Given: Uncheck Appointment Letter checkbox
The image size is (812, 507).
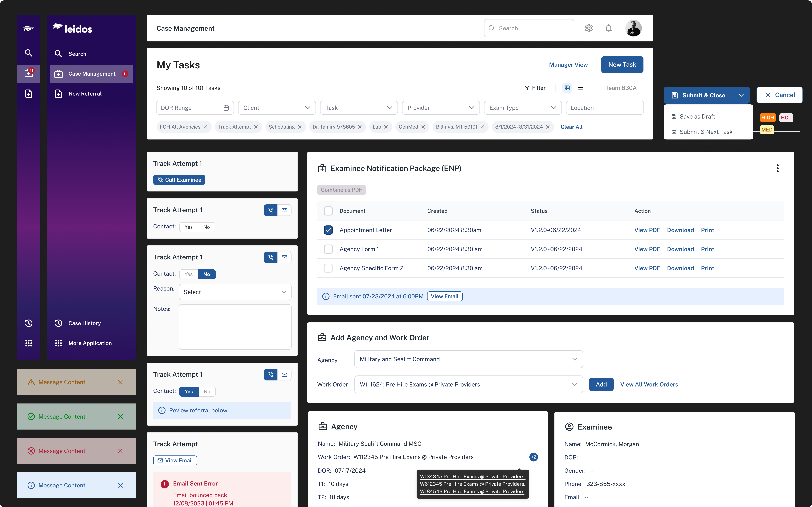Looking at the screenshot, I should tap(328, 230).
